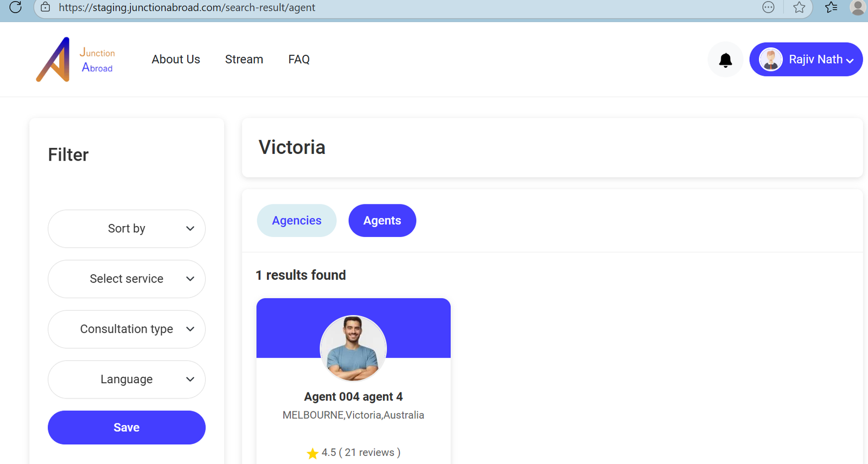Open the Select service dropdown
This screenshot has height=464, width=868.
[126, 279]
